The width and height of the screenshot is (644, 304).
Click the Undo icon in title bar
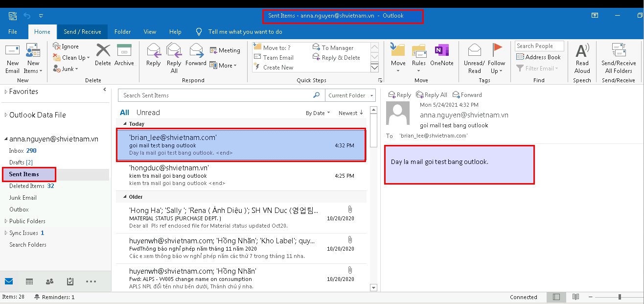(27, 16)
